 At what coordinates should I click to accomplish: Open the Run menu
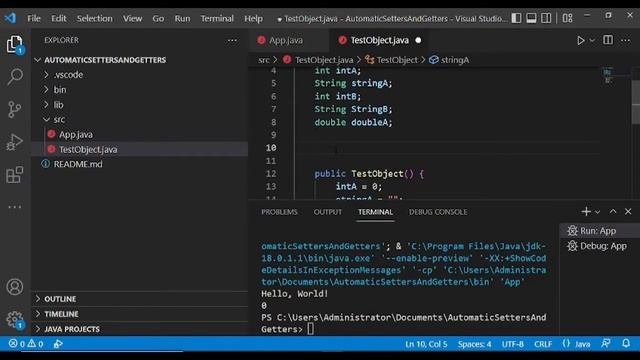coord(182,18)
